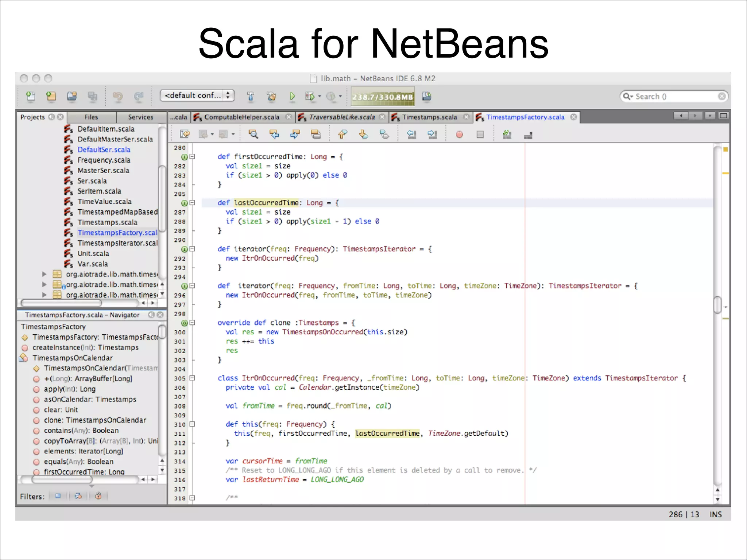Expand the first org.aiotrade.lib.math.times package node
The height and width of the screenshot is (560, 747).
44,274
